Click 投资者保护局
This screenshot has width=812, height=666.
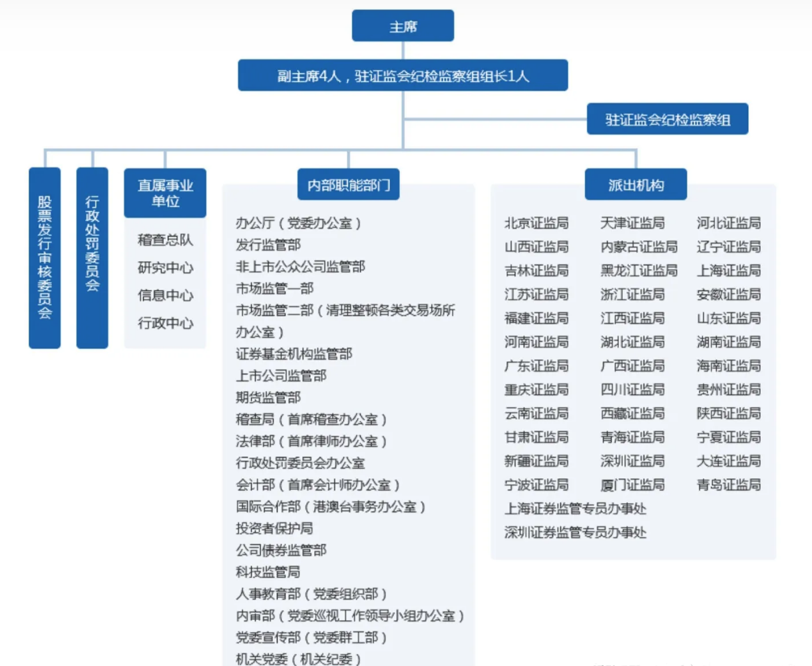[274, 528]
